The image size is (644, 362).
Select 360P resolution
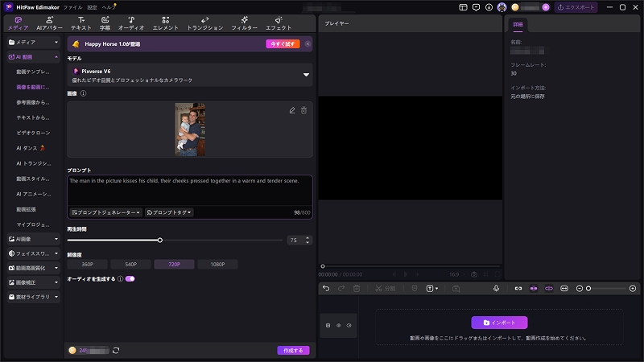click(88, 265)
